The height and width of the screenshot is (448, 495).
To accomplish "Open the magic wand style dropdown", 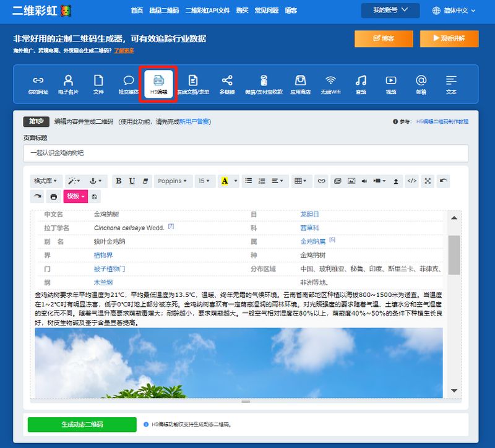I will (74, 181).
